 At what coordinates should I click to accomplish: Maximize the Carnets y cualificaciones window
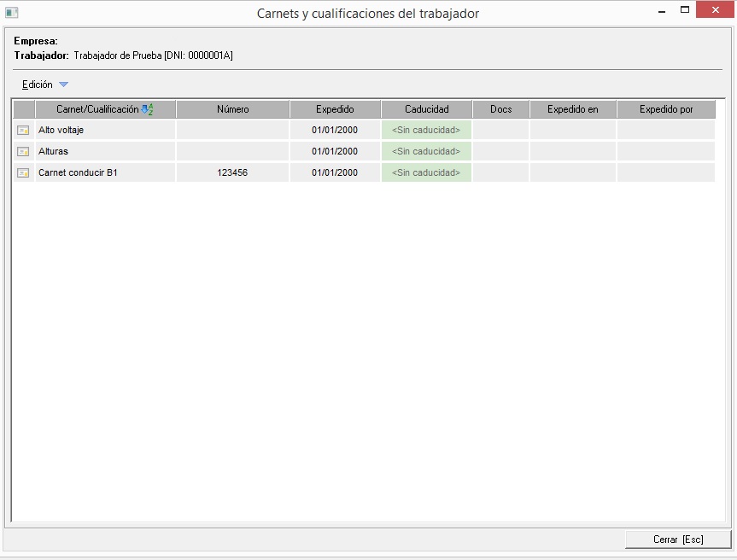pyautogui.click(x=684, y=10)
